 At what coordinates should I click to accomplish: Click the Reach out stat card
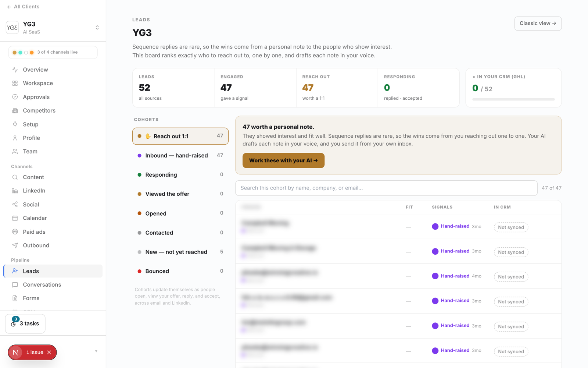pos(337,88)
